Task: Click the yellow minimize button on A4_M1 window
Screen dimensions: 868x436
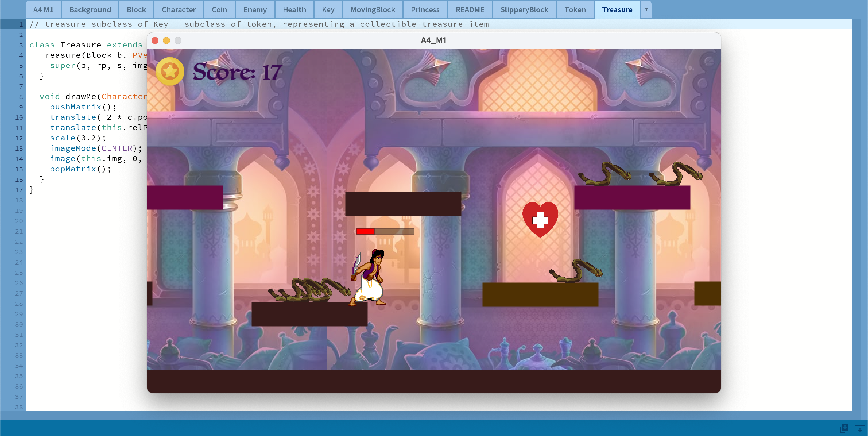Action: [166, 40]
